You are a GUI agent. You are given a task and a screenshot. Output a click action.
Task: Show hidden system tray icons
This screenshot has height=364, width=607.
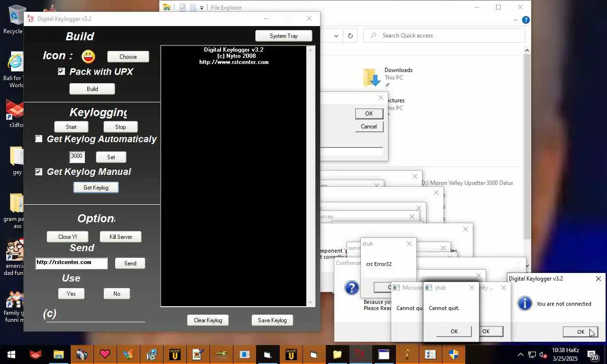point(521,354)
